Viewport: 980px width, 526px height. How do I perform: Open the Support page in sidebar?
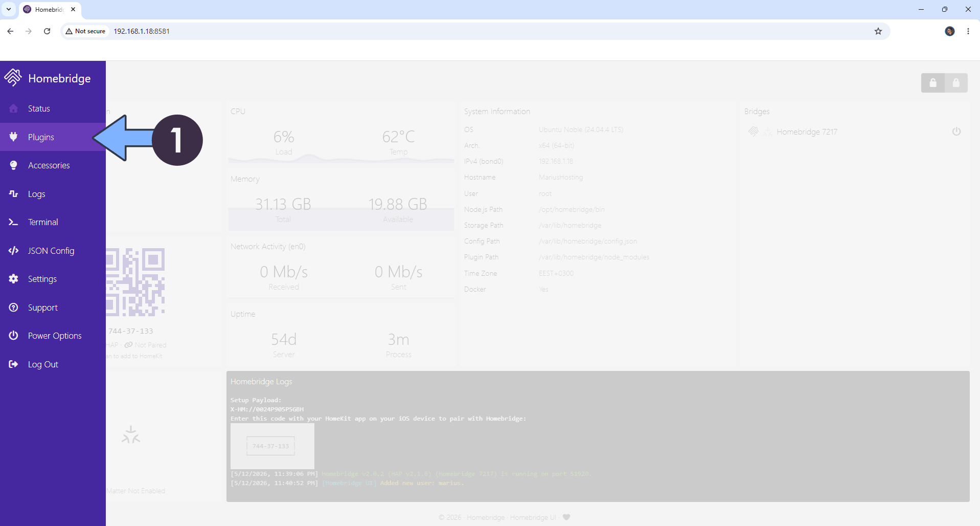(x=53, y=308)
